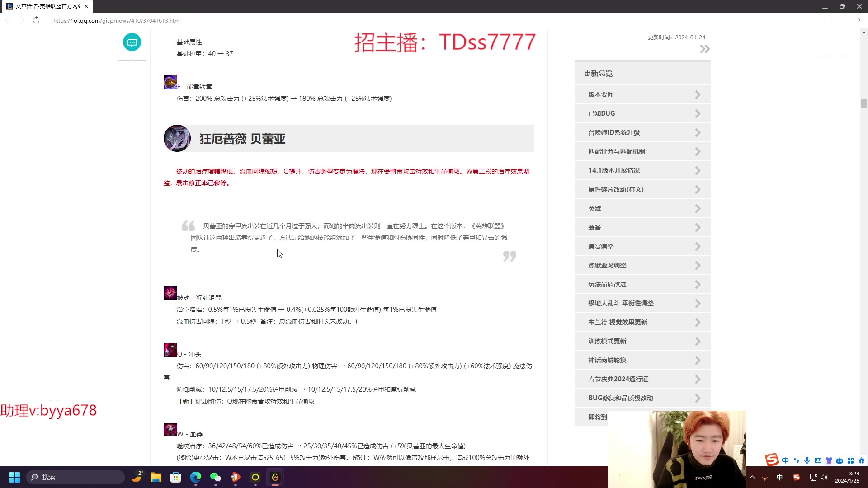868x488 pixels.
Task: Click the E ability icon 能量铁拳
Action: pyautogui.click(x=170, y=82)
